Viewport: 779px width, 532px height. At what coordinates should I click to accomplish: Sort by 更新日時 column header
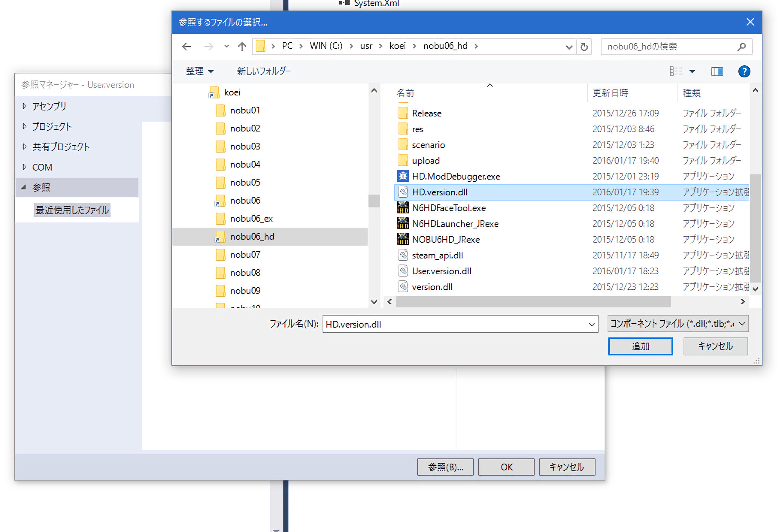pyautogui.click(x=611, y=93)
